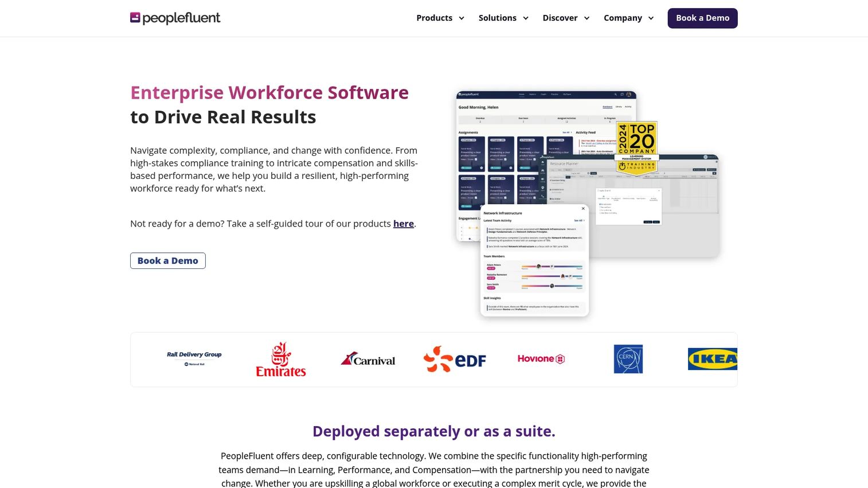Click the 'to Drive Real Results' heading text
Screen dimensions: 868x488
(x=223, y=117)
